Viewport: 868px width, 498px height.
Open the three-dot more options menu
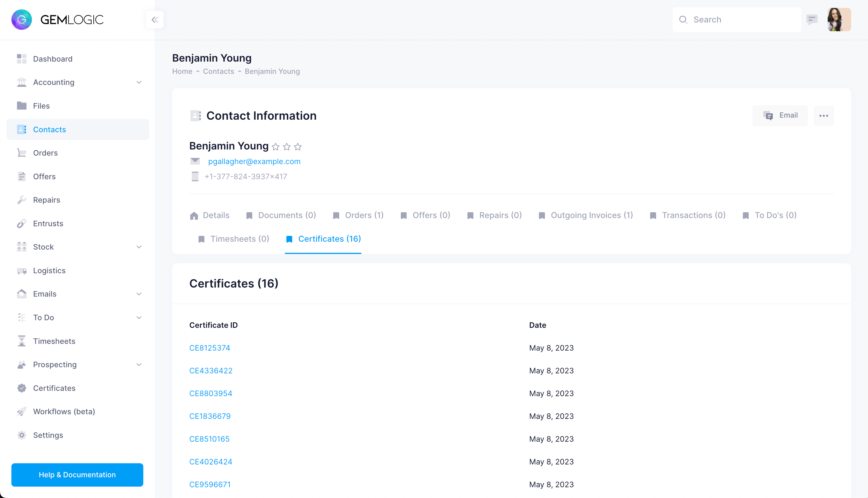[x=824, y=116]
